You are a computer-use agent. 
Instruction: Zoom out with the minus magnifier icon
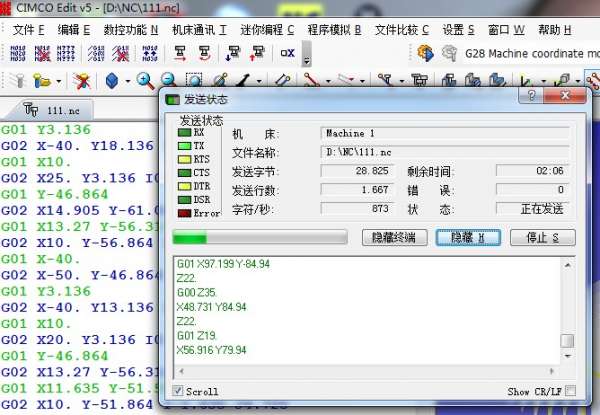point(169,80)
